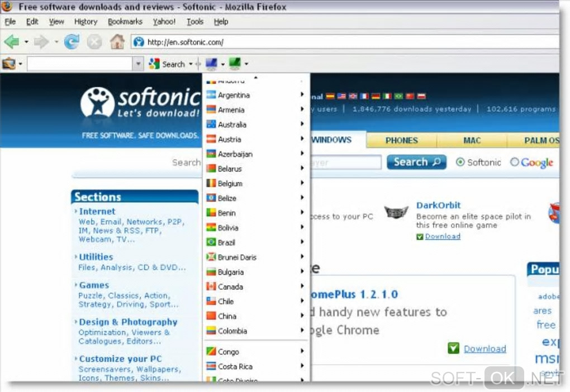Open the toolbar search box dropdown arrow

pyautogui.click(x=138, y=64)
